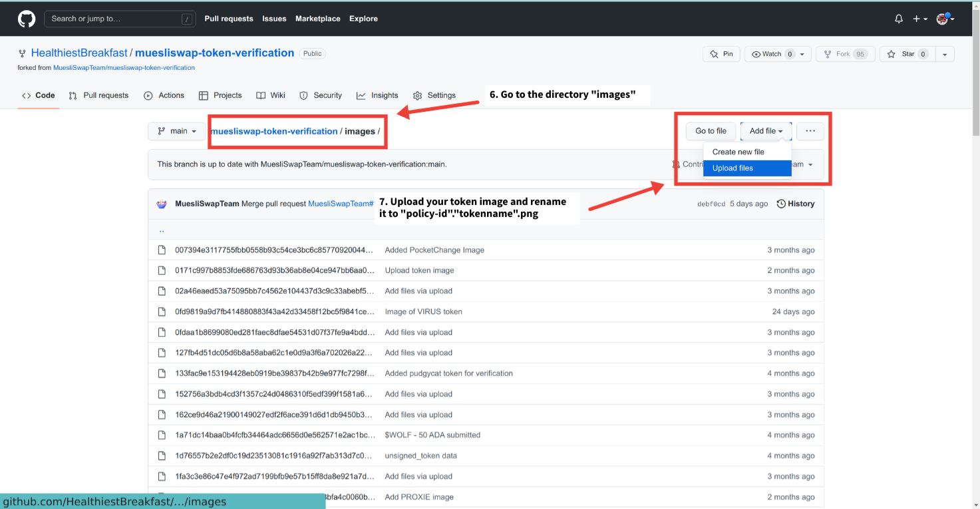The height and width of the screenshot is (509, 980).
Task: Open file starting with 0fd9819a9d7fb414
Action: click(275, 312)
